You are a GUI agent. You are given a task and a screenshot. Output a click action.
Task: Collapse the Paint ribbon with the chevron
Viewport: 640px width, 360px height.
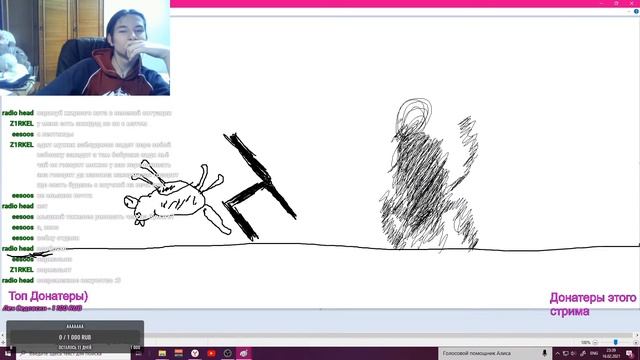629,11
